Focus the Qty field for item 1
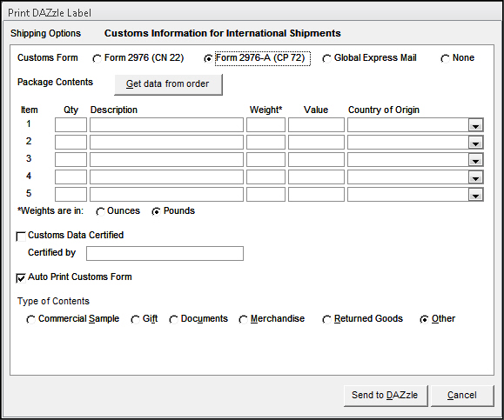 point(71,125)
